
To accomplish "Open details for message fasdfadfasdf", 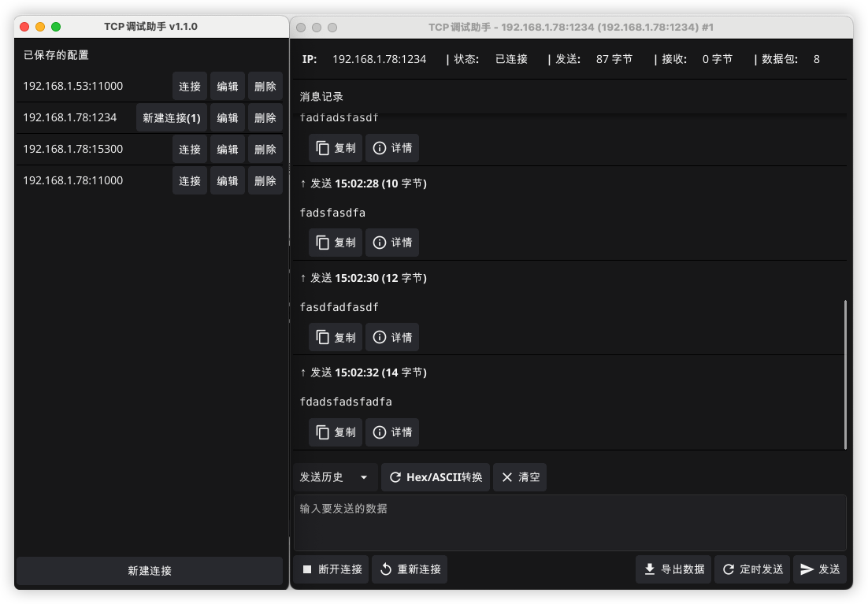I will [x=392, y=337].
